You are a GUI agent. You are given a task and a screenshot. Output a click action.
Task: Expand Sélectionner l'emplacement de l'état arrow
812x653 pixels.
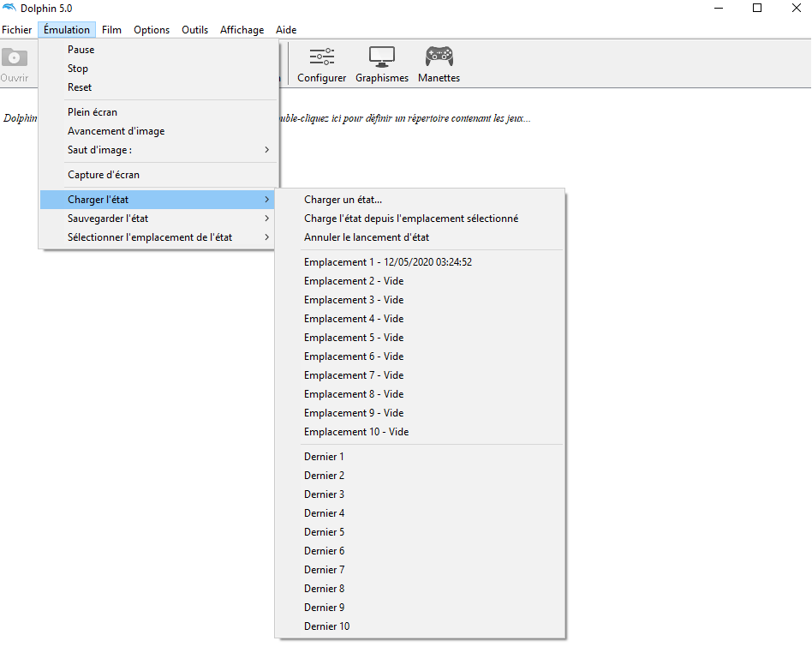(x=266, y=237)
